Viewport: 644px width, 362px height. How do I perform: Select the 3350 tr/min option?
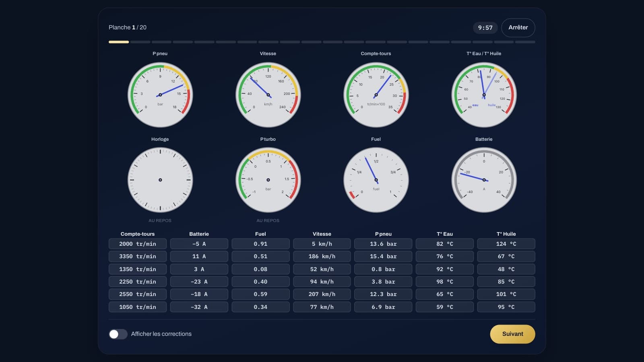(x=138, y=256)
